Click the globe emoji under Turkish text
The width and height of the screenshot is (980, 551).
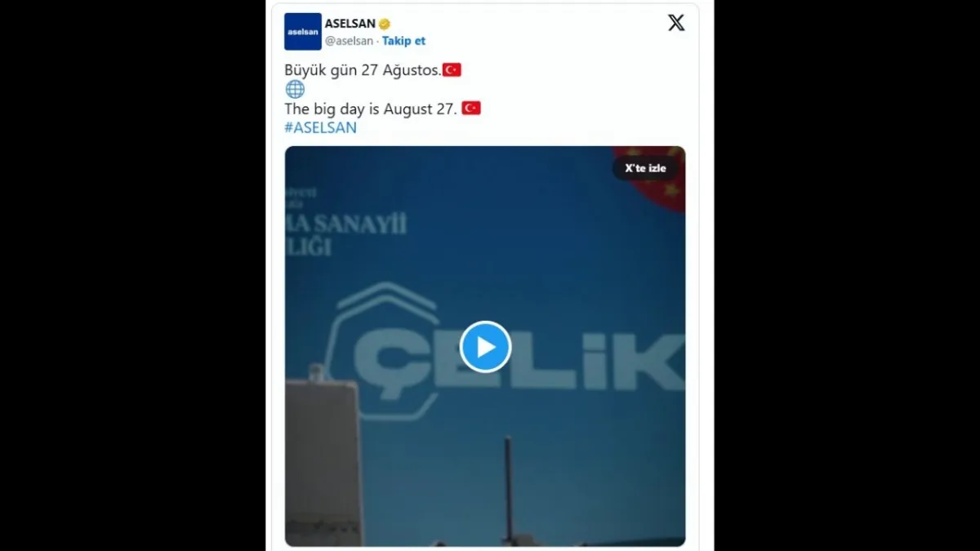click(295, 89)
